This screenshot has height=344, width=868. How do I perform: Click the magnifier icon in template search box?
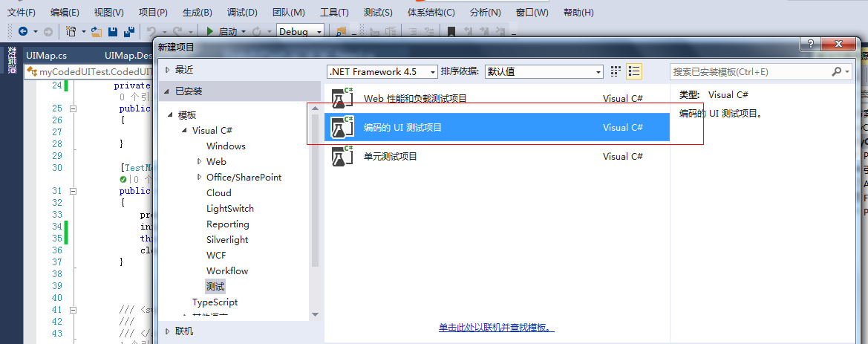pos(837,71)
